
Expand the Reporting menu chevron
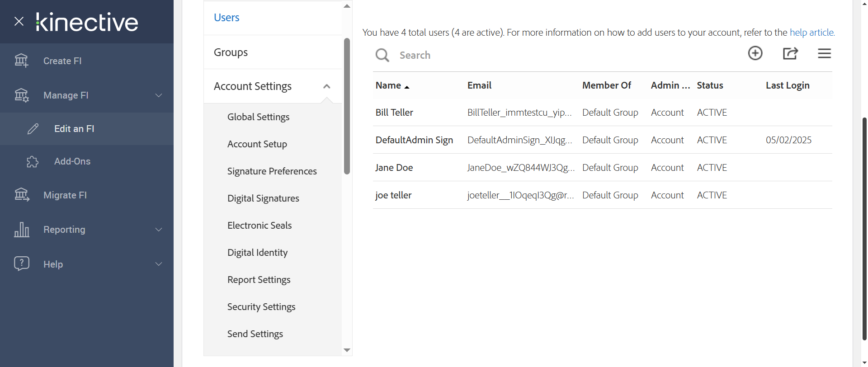click(159, 230)
